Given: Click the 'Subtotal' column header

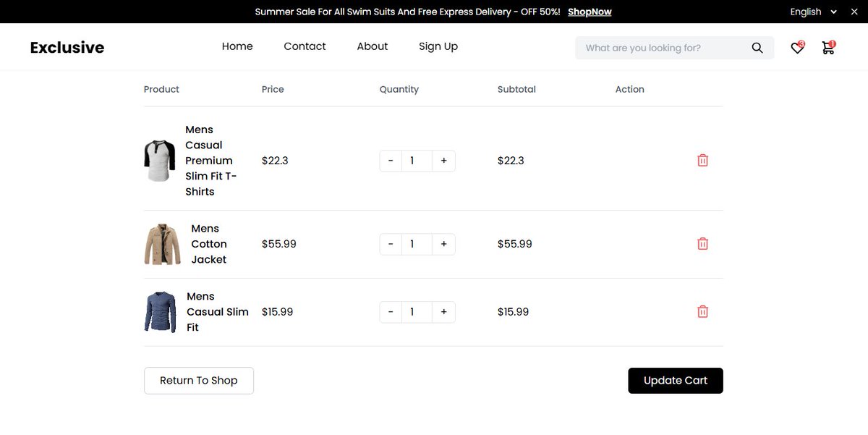Looking at the screenshot, I should click(x=516, y=89).
